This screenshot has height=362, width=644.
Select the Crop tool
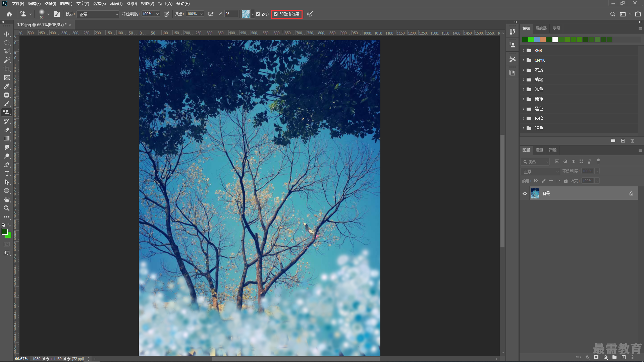click(x=7, y=69)
